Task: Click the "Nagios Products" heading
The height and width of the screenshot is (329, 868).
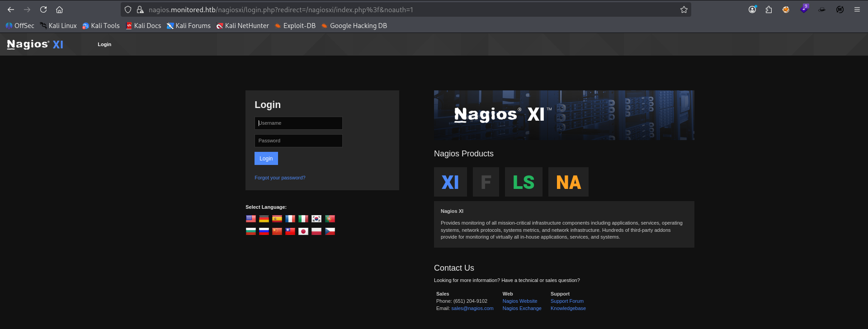Action: [464, 154]
